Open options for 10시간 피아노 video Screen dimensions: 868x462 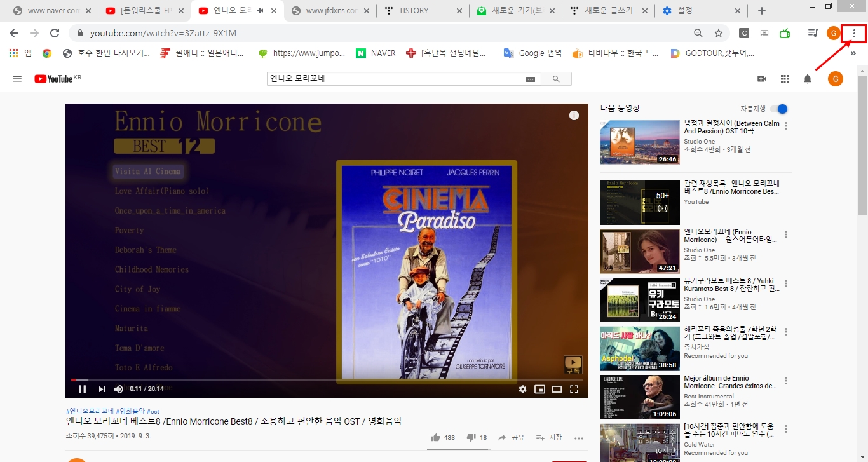tap(786, 429)
